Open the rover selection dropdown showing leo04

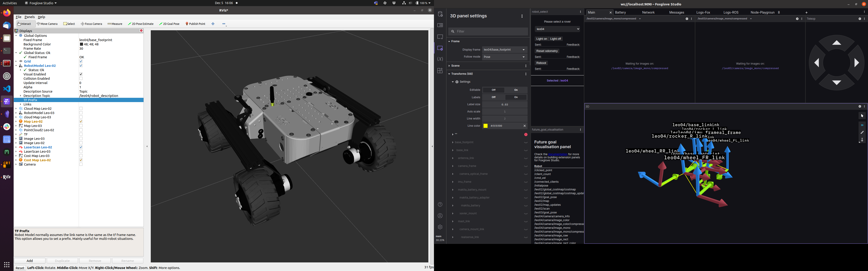click(557, 29)
